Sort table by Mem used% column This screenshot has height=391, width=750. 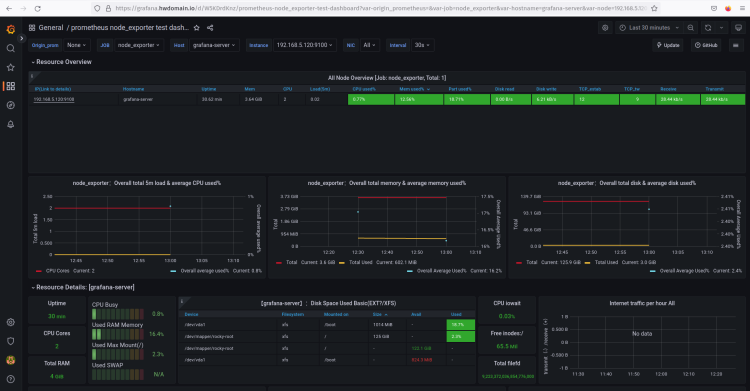point(414,89)
